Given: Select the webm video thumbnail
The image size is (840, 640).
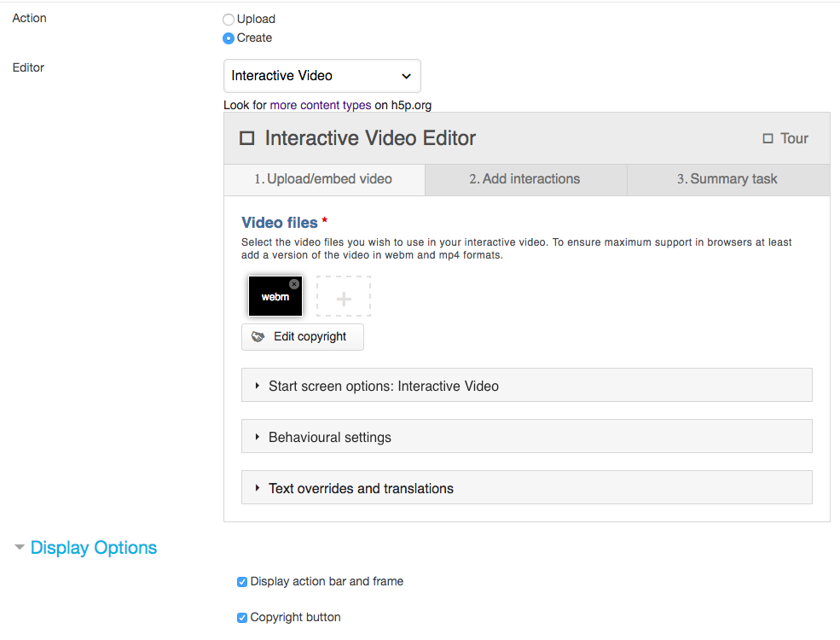Looking at the screenshot, I should (x=275, y=296).
